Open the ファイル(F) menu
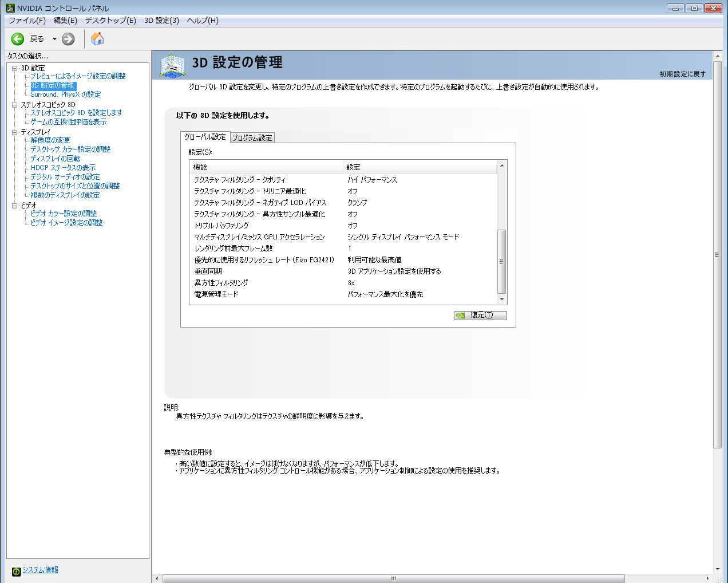The image size is (728, 583). click(x=27, y=21)
